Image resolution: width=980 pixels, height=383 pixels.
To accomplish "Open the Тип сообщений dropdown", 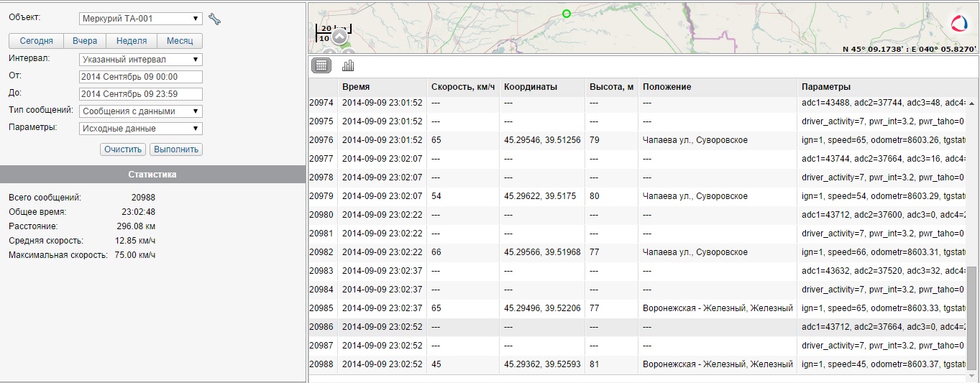I will (140, 111).
